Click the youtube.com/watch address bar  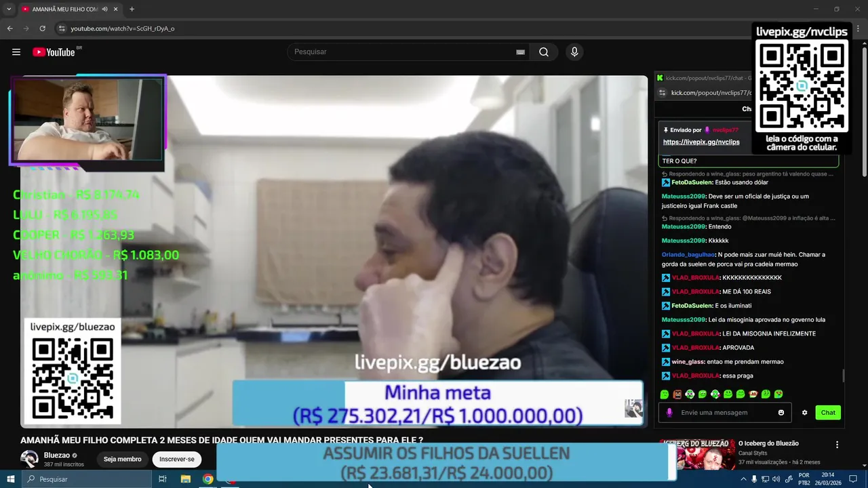tap(123, 28)
